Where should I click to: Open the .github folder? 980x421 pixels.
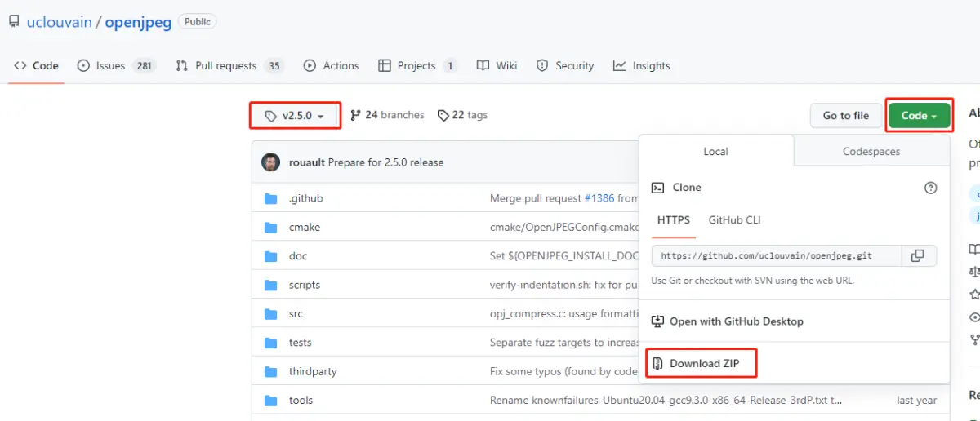(305, 198)
